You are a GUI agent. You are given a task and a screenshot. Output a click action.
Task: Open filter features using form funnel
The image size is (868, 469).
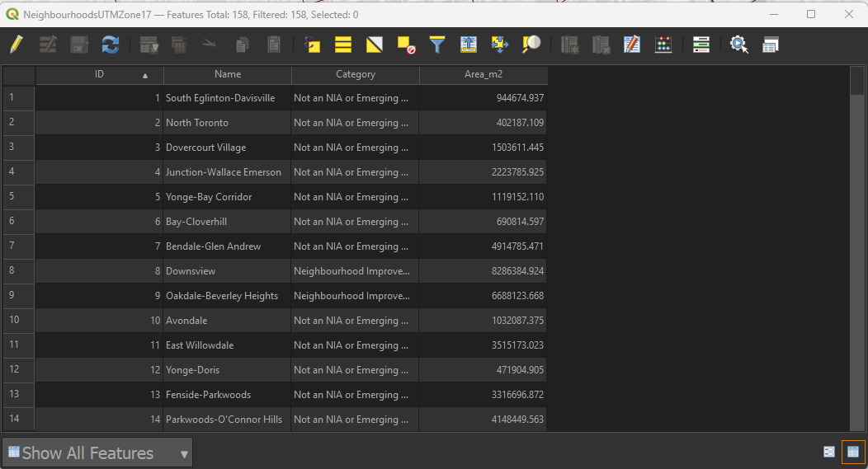coord(437,45)
